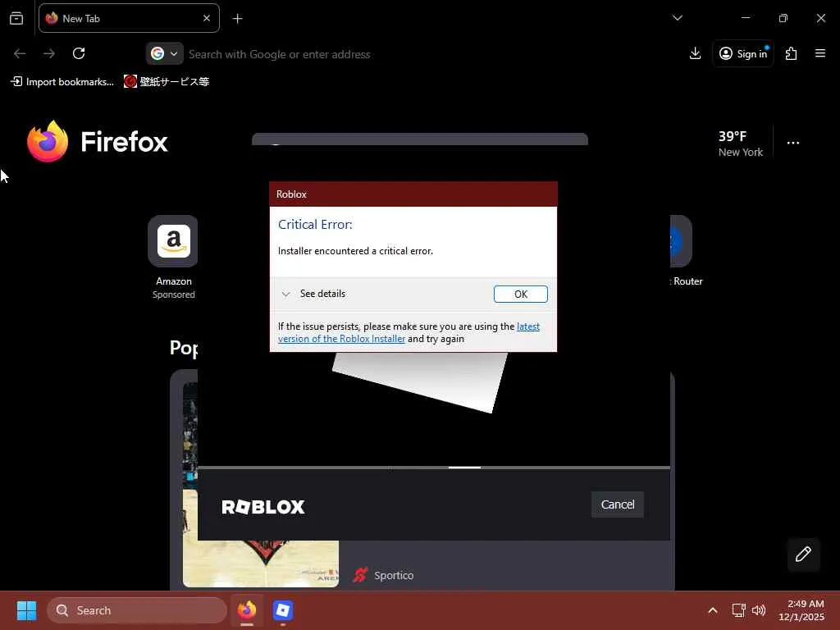This screenshot has height=630, width=840.
Task: Close the New Tab tab
Action: point(207,18)
